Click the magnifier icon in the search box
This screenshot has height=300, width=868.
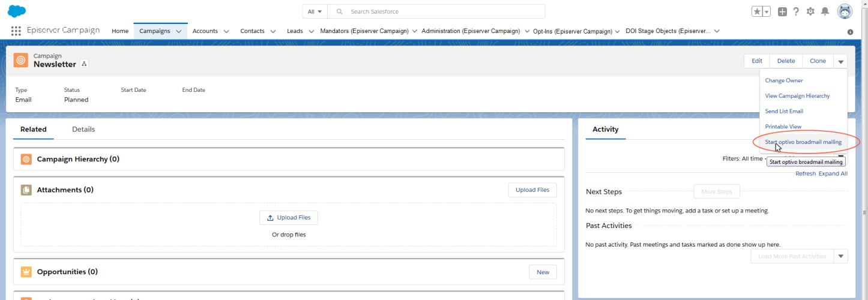pyautogui.click(x=340, y=11)
